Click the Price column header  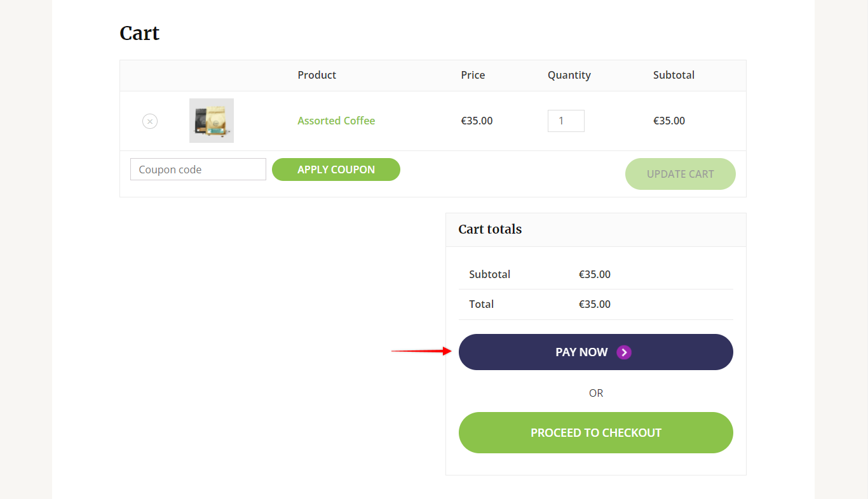pyautogui.click(x=473, y=75)
